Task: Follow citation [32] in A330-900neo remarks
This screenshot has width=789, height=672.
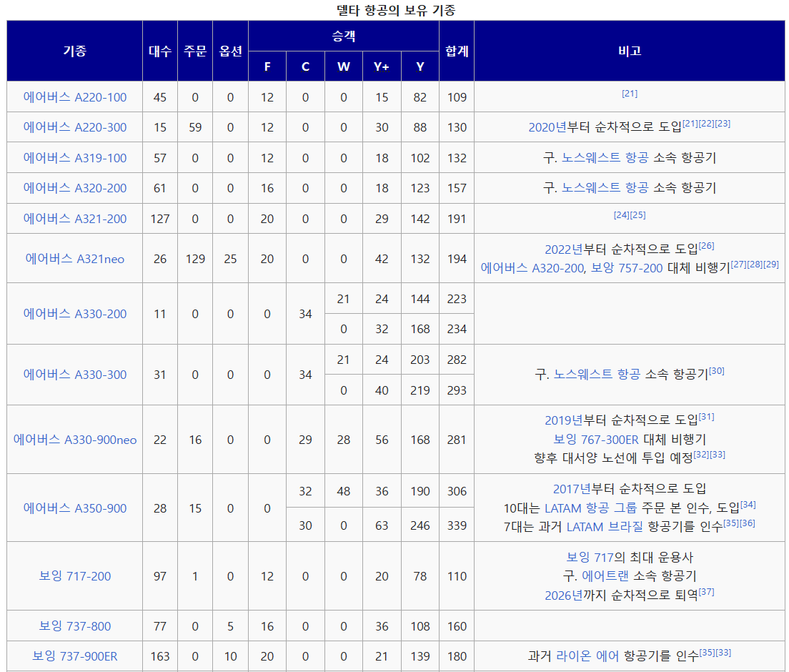Action: click(x=701, y=455)
